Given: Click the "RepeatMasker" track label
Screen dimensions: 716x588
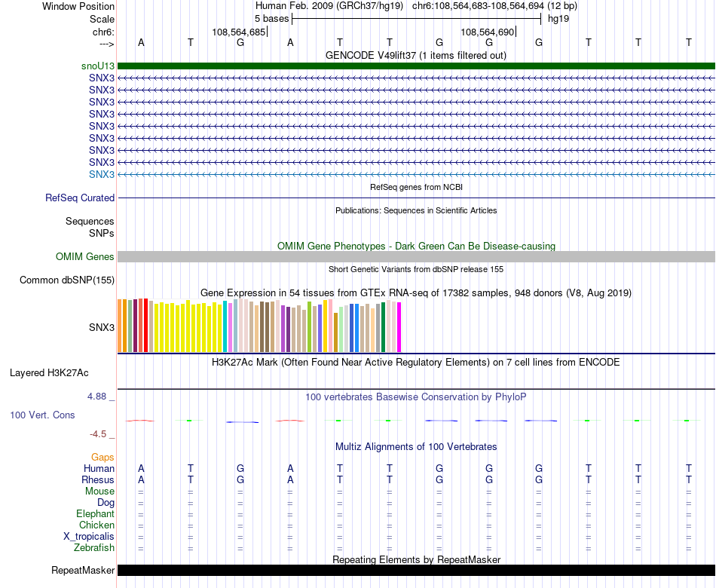Looking at the screenshot, I should [83, 570].
